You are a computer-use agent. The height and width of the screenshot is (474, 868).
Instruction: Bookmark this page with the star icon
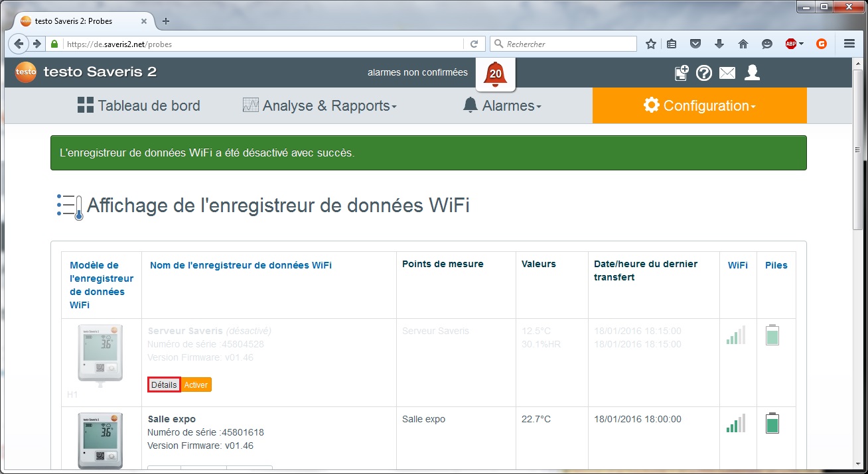pos(651,44)
